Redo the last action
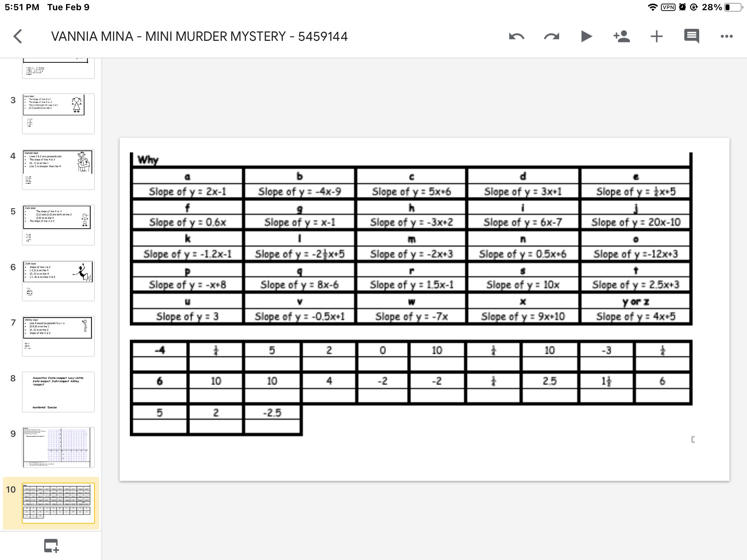 551,36
